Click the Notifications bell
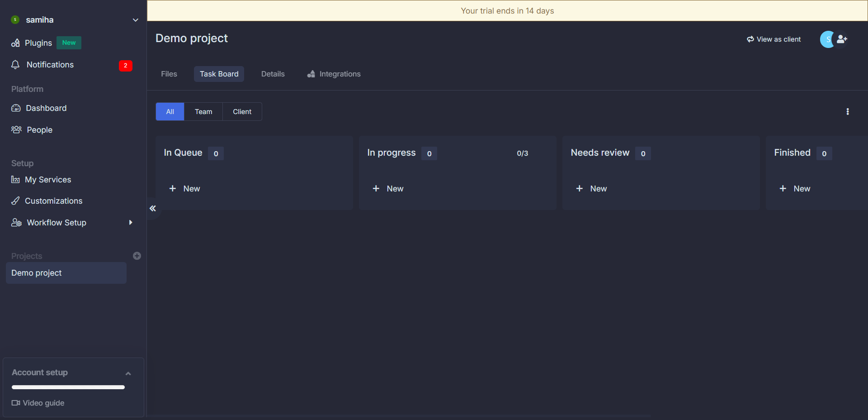The height and width of the screenshot is (420, 868). coord(50,65)
